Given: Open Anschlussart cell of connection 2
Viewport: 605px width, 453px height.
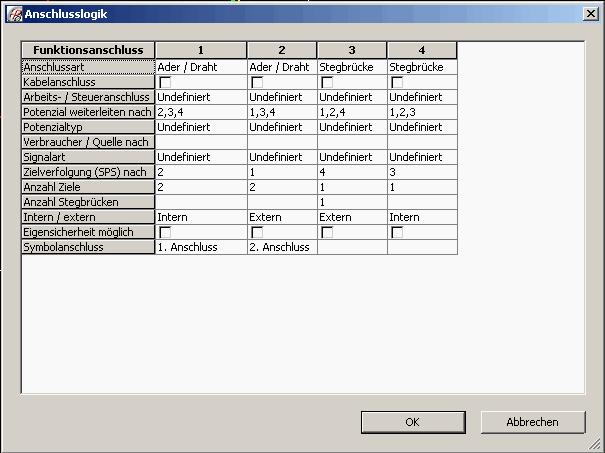Looking at the screenshot, I should coord(282,67).
